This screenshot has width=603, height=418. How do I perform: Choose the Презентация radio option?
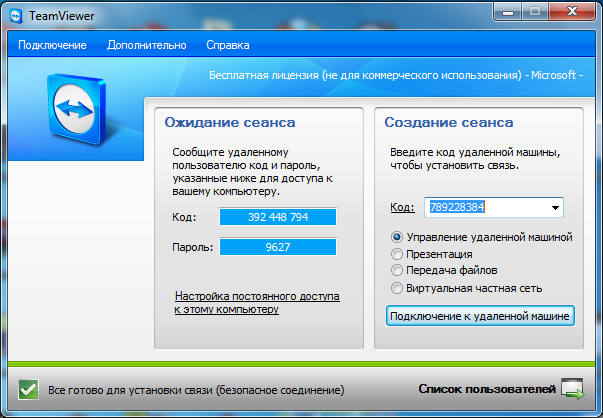tap(397, 255)
